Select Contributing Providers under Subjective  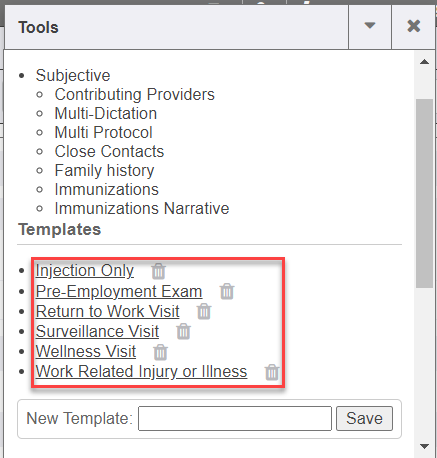pos(135,94)
